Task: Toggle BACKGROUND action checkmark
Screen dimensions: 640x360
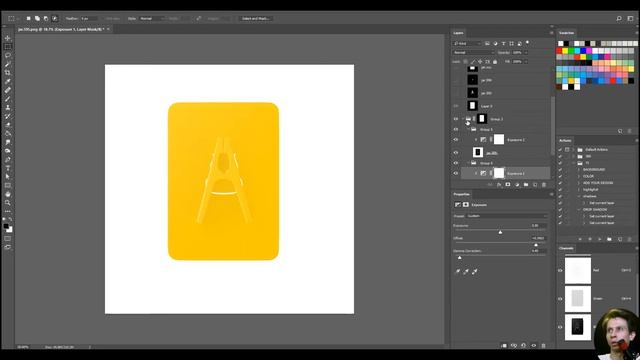Action: point(560,169)
